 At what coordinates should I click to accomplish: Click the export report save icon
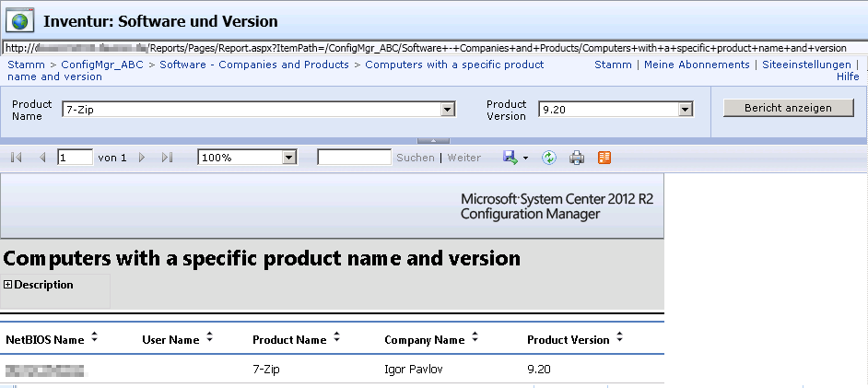510,158
